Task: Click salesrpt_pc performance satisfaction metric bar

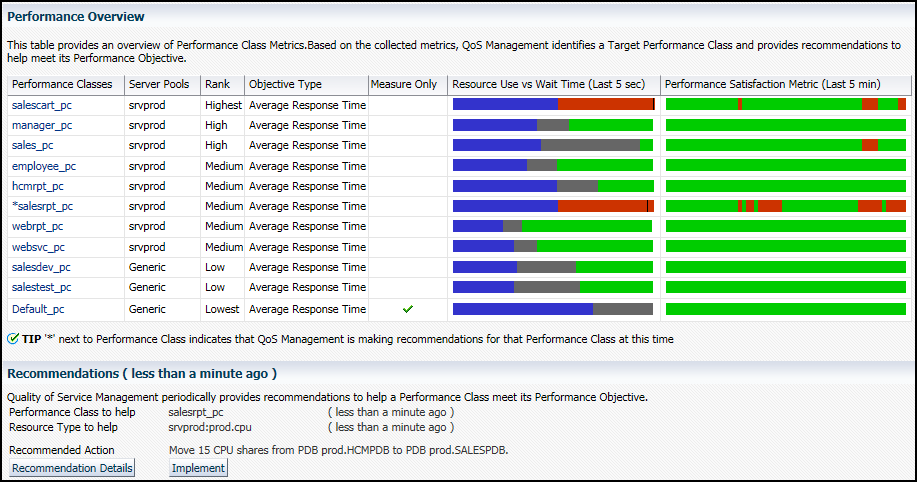Action: coord(785,206)
